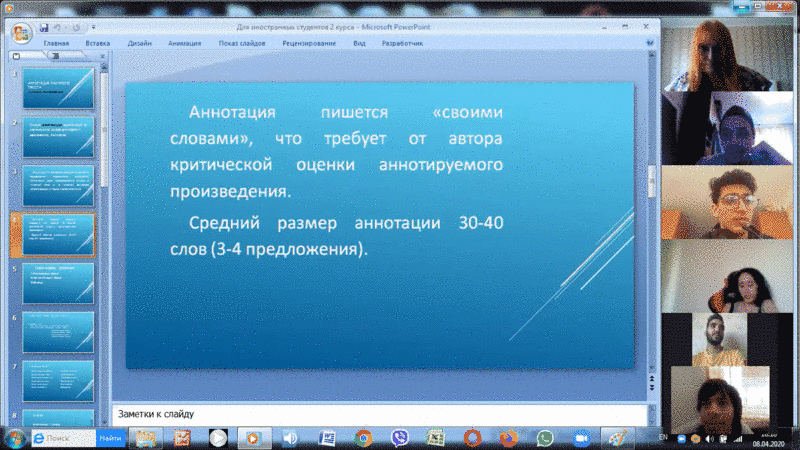Open the Google Chrome taskbar icon
Screen dimensions: 800x450
363,438
